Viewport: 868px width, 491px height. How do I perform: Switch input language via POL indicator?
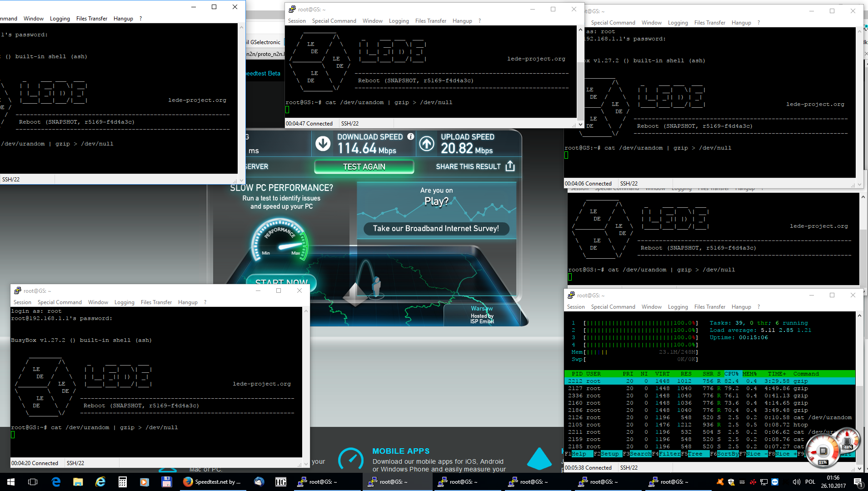tap(810, 482)
